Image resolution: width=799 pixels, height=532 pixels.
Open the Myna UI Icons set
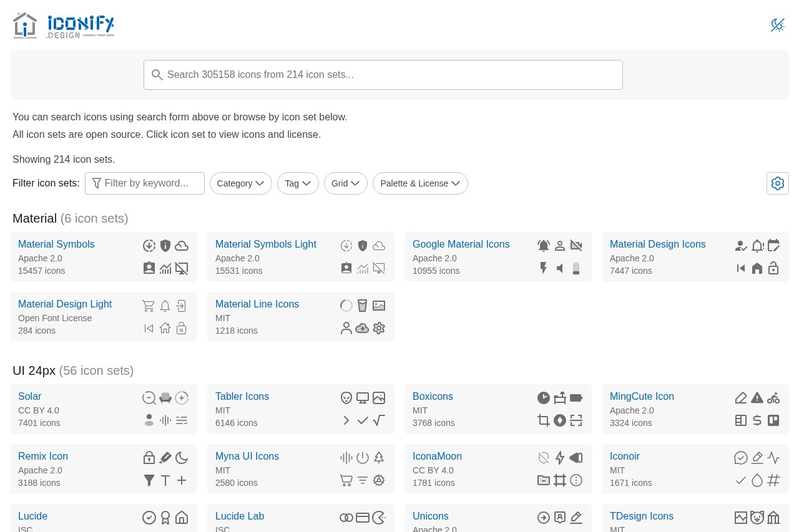247,457
